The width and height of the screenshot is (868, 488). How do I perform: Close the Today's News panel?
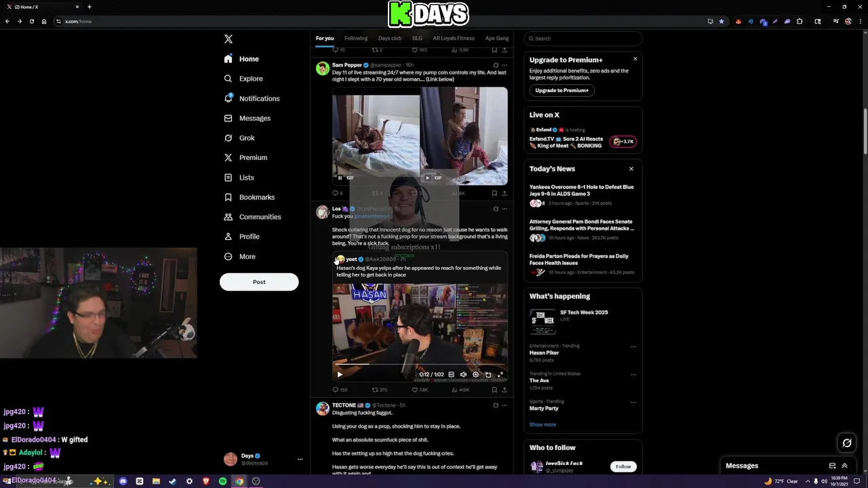(x=631, y=169)
